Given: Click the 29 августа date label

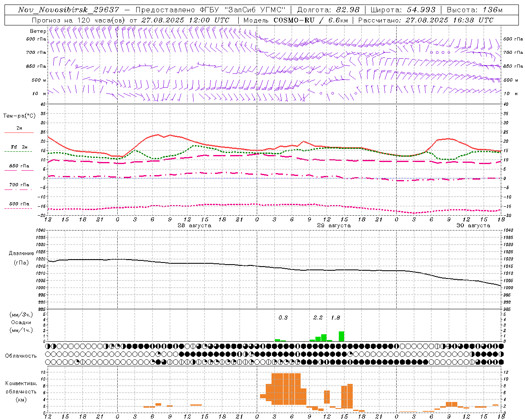Looking at the screenshot, I should pyautogui.click(x=334, y=226).
